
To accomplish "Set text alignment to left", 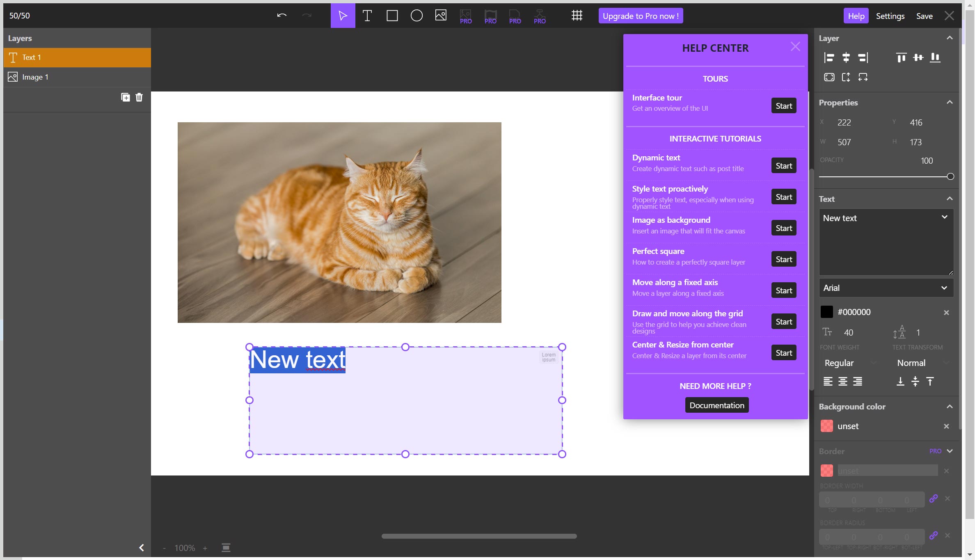I will point(828,382).
